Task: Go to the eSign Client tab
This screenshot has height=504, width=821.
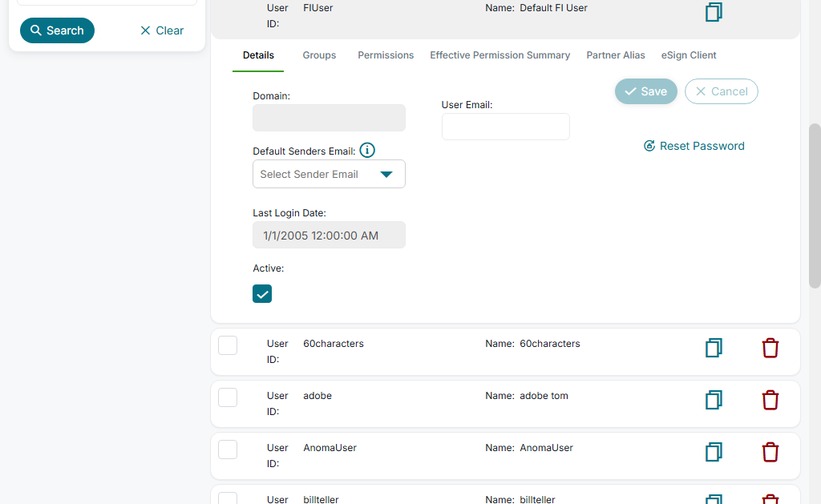Action: tap(689, 55)
